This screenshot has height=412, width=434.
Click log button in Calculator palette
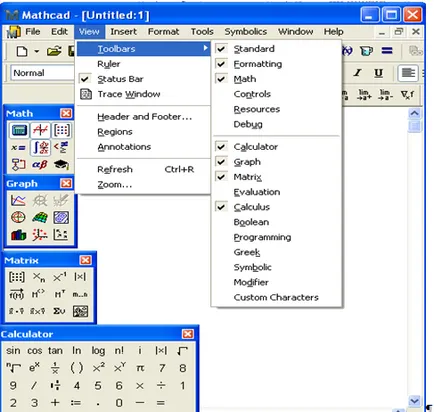[98, 351]
